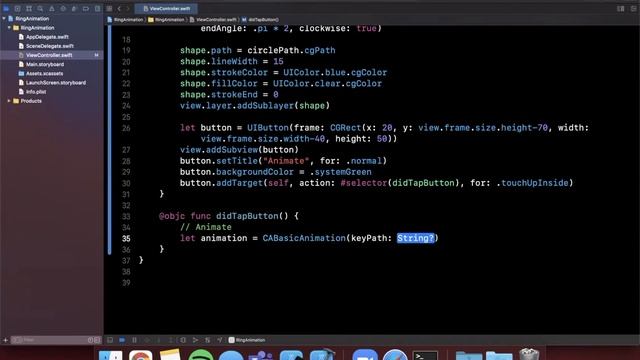Click the String? placeholder on line 35
This screenshot has height=360, width=640.
[x=416, y=238]
